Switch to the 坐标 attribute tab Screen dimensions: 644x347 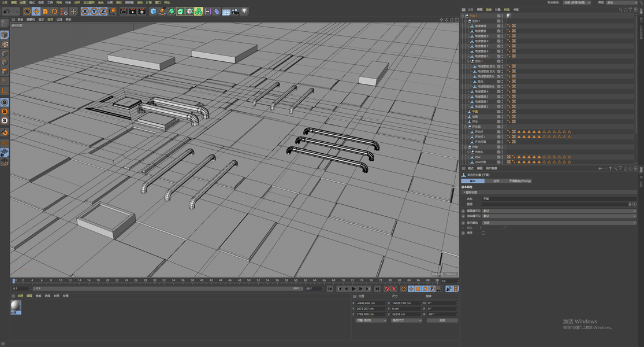pyautogui.click(x=496, y=181)
